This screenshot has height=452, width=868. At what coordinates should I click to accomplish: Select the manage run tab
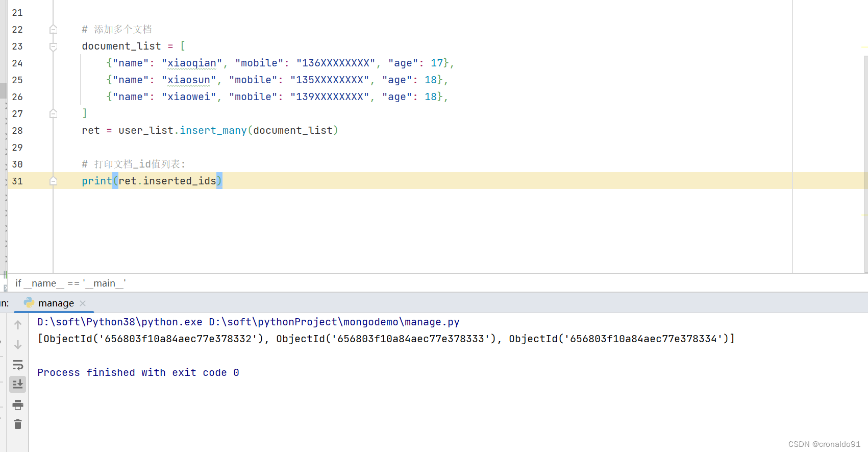(x=54, y=303)
